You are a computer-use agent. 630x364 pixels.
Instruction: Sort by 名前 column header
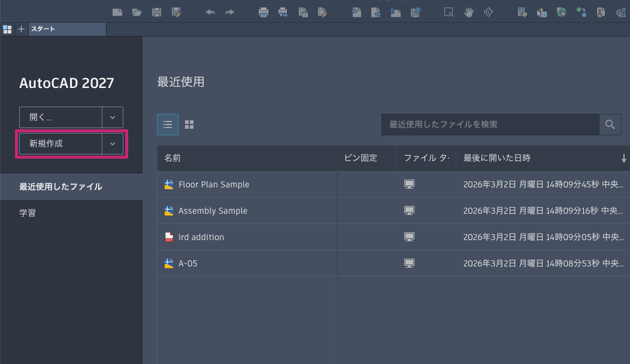pyautogui.click(x=247, y=158)
